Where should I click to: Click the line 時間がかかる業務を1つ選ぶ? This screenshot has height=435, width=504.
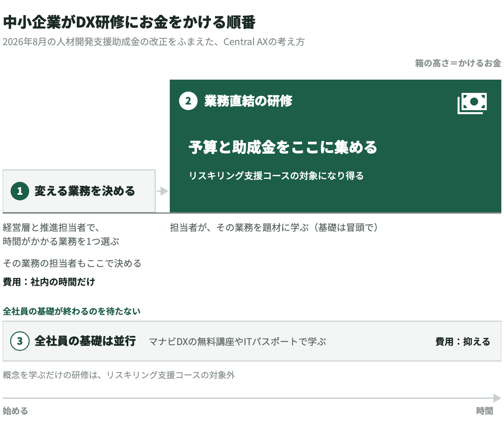[x=61, y=242]
